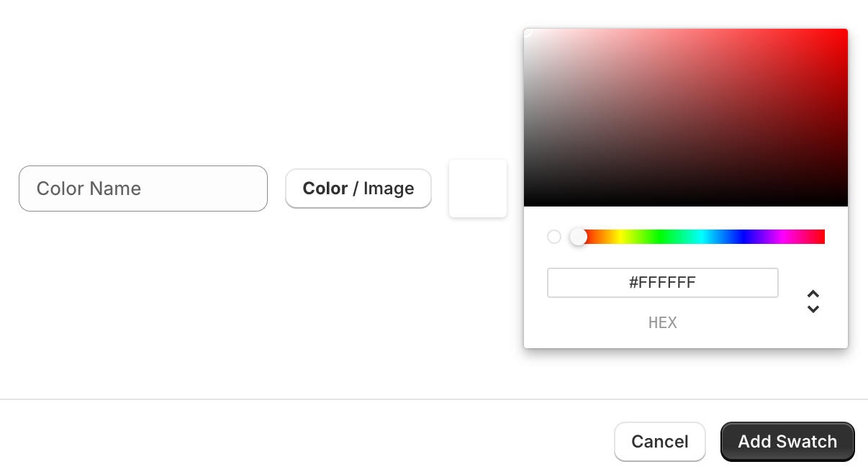Switch between Color and Image modes

tap(358, 188)
